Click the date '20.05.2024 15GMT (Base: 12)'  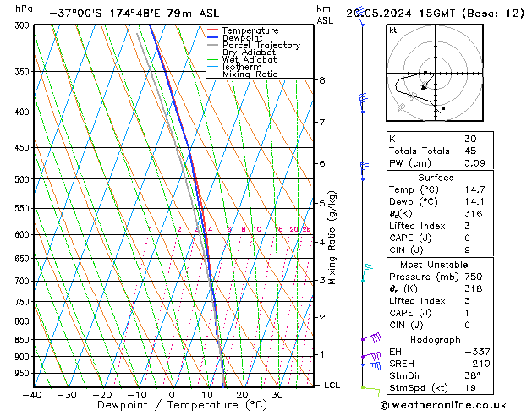pos(435,14)
